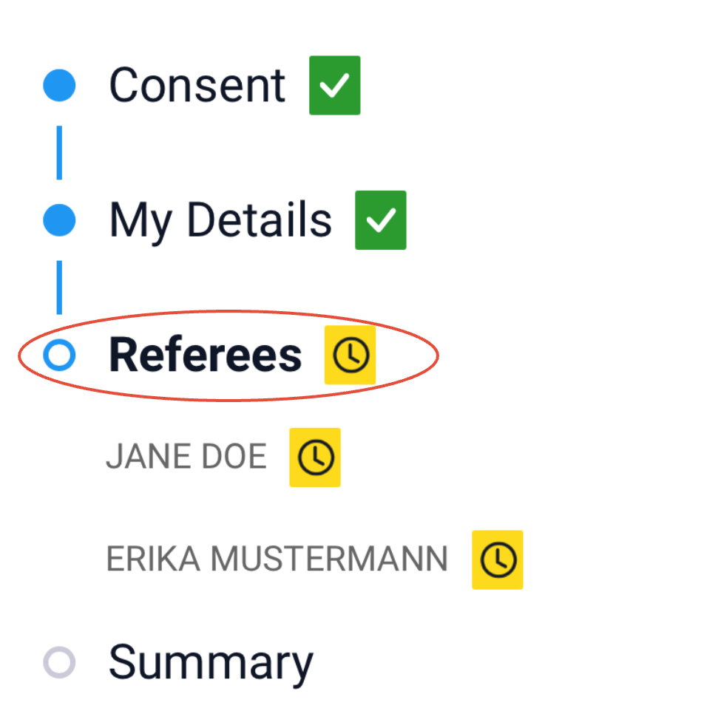Click the pending clock icon beside JANE DOE
Viewport: 721px width, 728px height.
click(314, 456)
